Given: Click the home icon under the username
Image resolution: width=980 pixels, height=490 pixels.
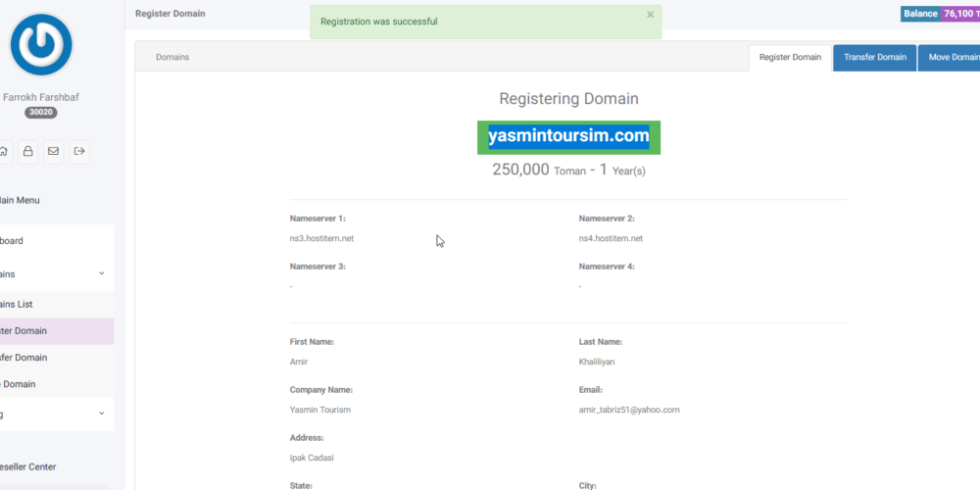Looking at the screenshot, I should (4, 152).
